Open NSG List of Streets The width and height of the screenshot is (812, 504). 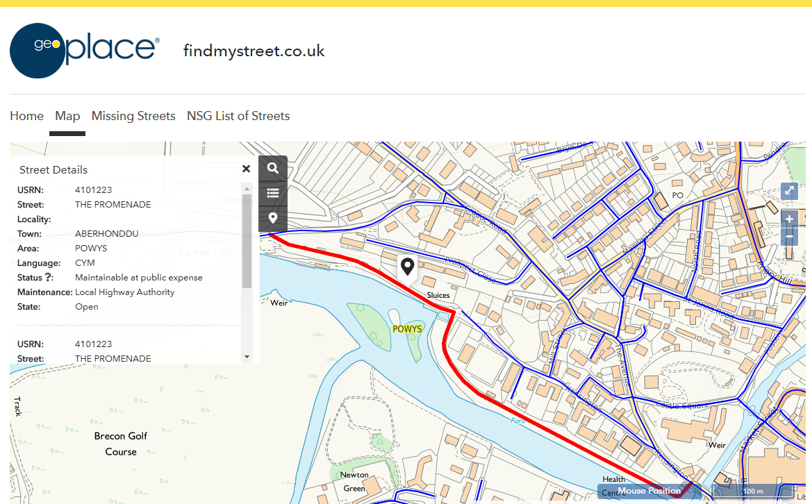(x=238, y=116)
